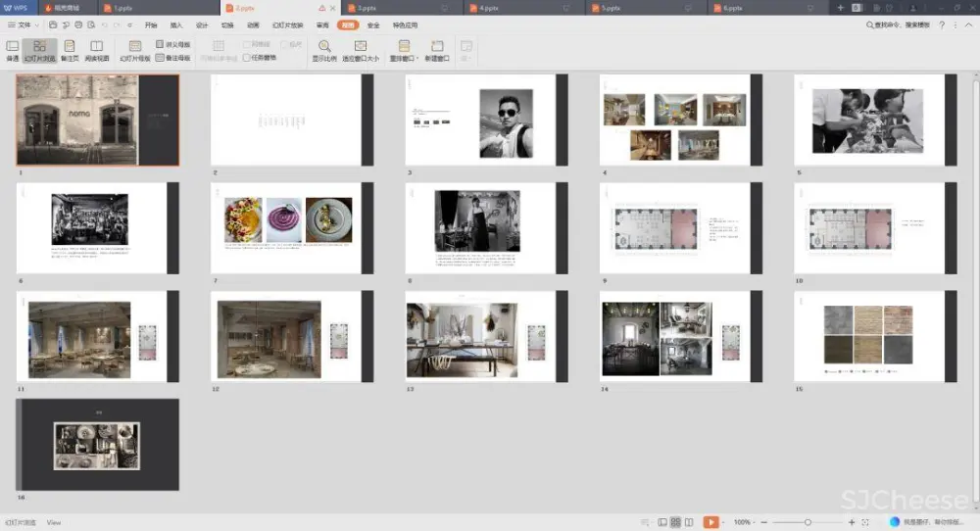980x531 pixels.
Task: Start slideshow with orange play button
Action: click(x=711, y=522)
